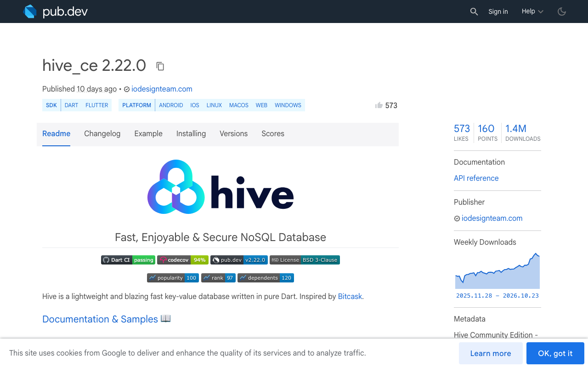The height and width of the screenshot is (368, 588).
Task: Click the hive_ce 2.22.0 title
Action: [x=94, y=66]
